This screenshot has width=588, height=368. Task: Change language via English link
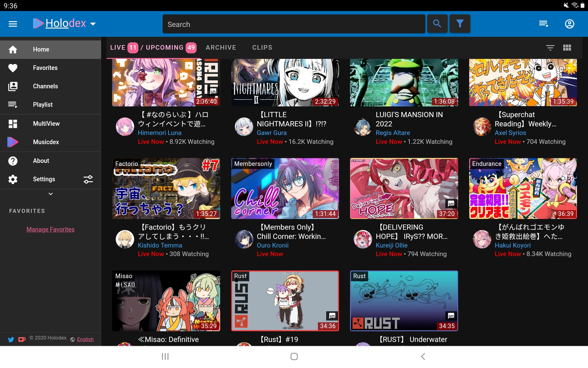pos(85,339)
